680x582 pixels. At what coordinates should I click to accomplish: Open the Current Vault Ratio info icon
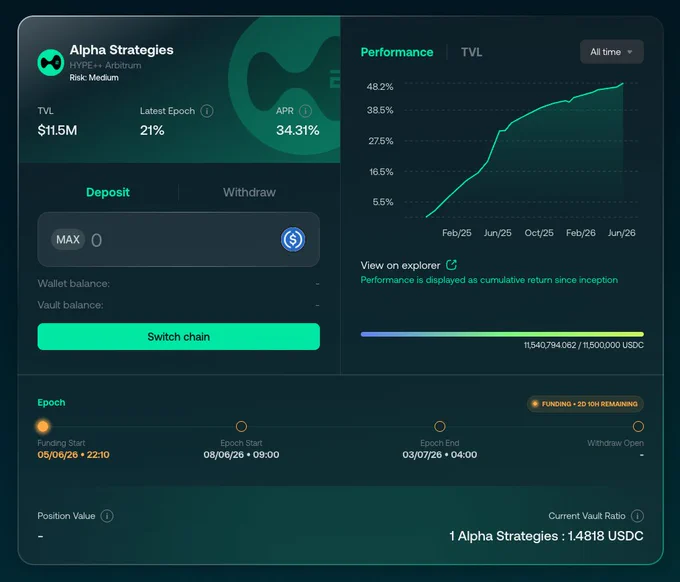point(637,516)
